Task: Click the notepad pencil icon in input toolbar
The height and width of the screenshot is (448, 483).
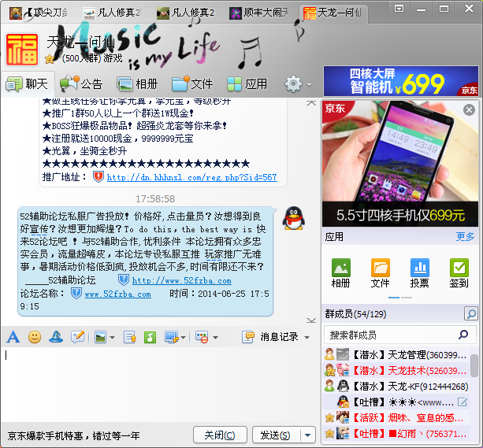Action: [78, 337]
